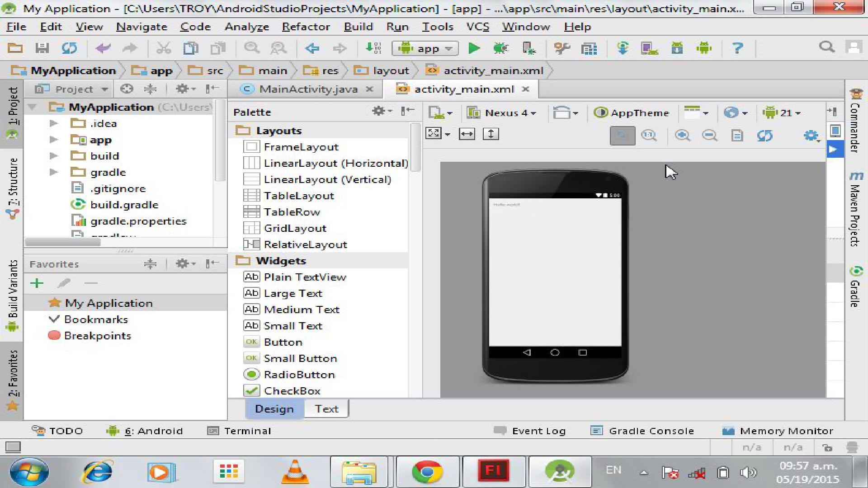Start Debug mode from the toolbar
Viewport: 868px width, 488px height.
[501, 48]
